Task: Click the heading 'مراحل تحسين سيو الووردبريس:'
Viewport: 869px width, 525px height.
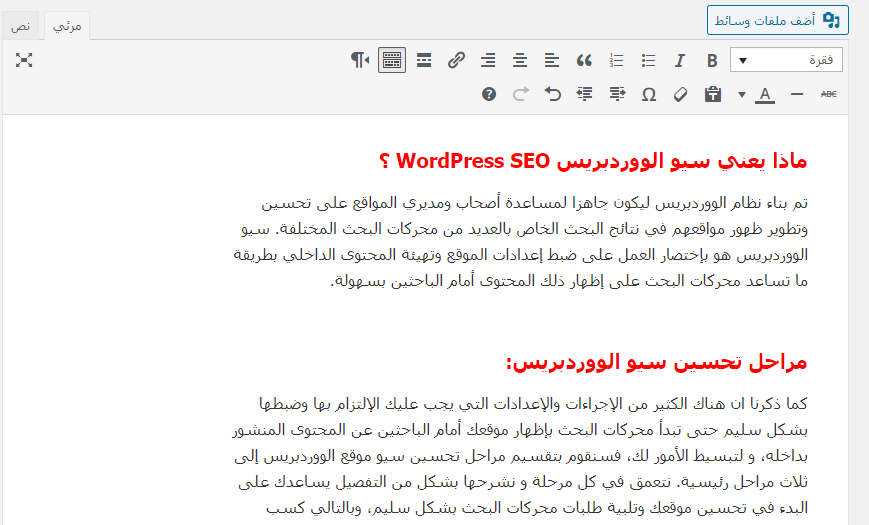Action: pos(657,362)
